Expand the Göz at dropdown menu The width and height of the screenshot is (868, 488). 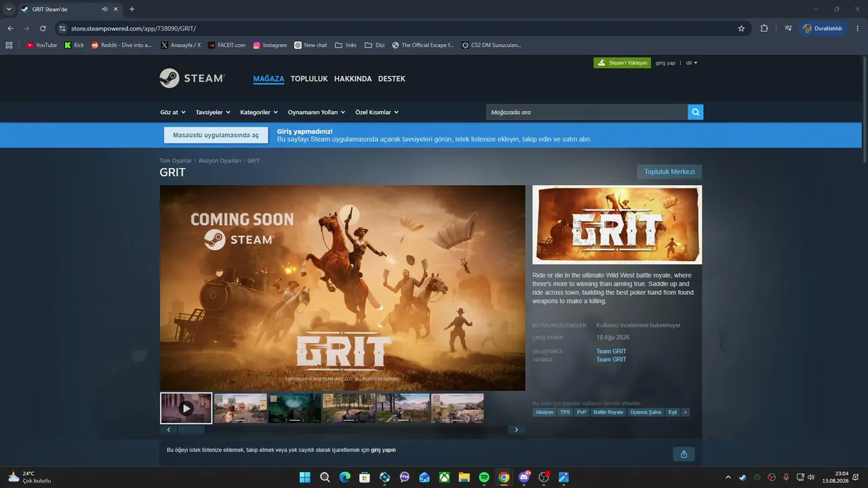click(x=172, y=113)
